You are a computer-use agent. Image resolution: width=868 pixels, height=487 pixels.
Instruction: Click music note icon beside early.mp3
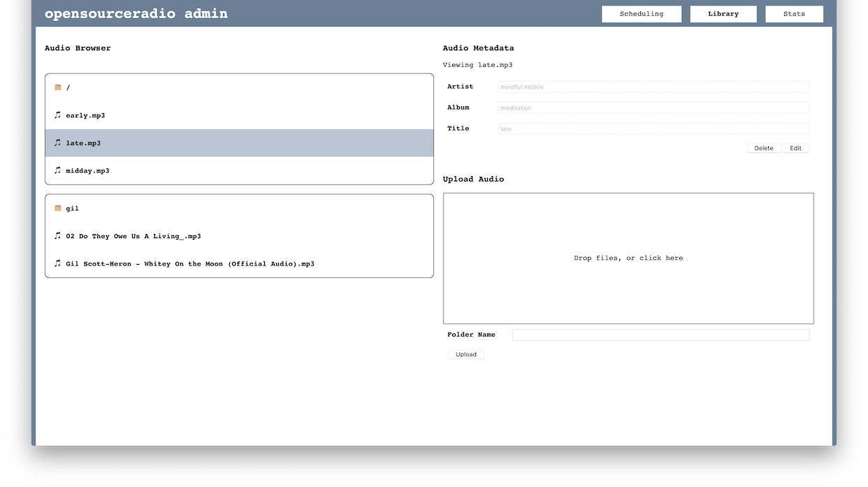[58, 115]
